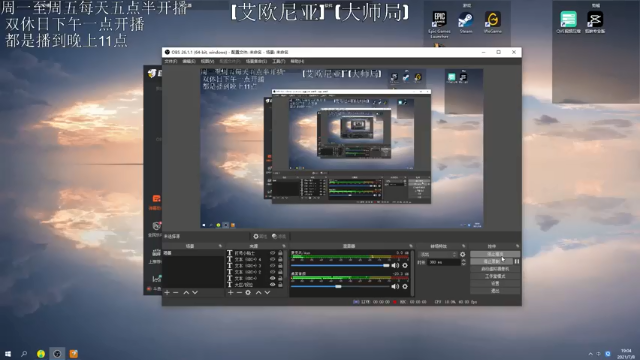Viewport: 640px width, 360px height.
Task: Remove the selected source with the minus icon
Action: click(239, 293)
